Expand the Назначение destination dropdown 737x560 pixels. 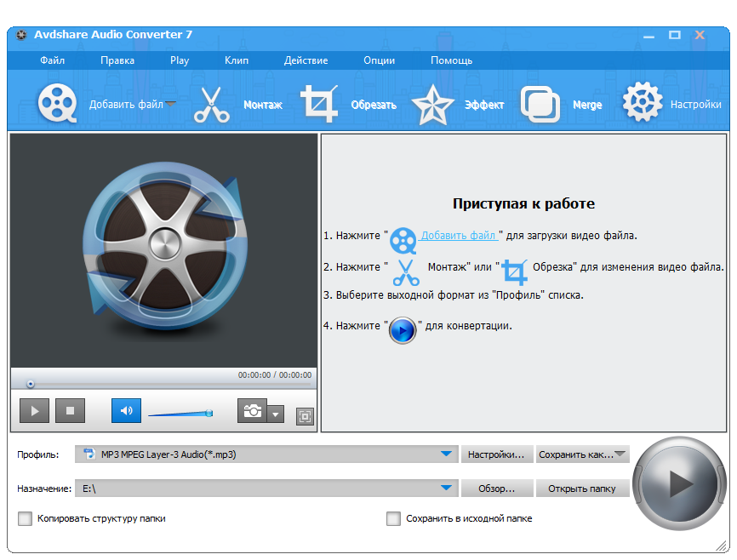tap(447, 488)
